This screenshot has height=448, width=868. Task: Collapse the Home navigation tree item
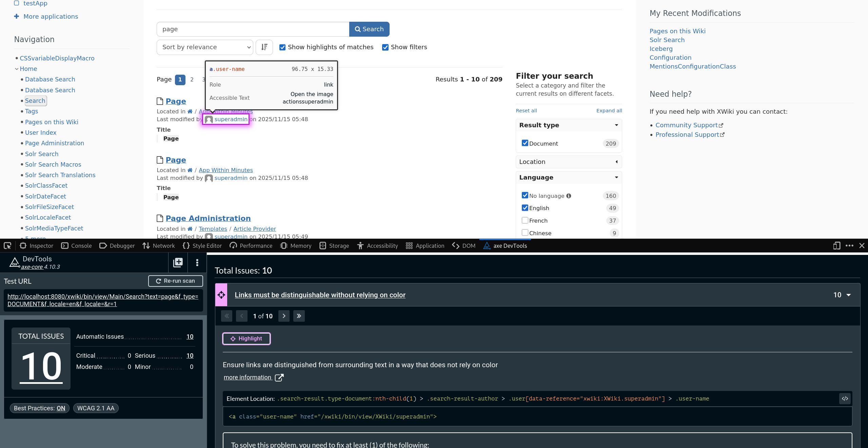coord(16,69)
